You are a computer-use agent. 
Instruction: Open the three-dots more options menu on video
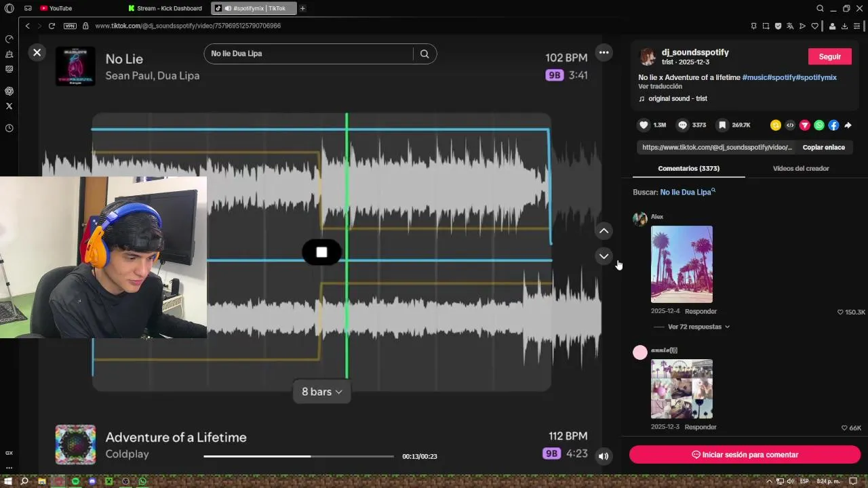coord(604,52)
